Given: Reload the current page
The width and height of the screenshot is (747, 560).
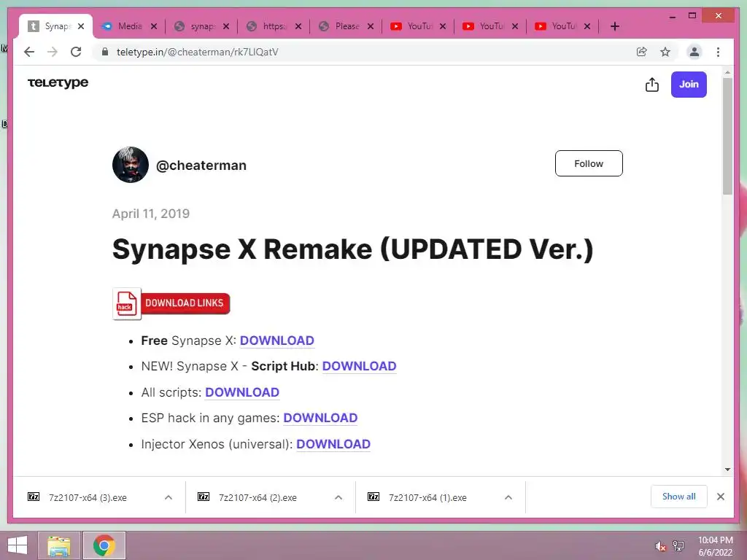Looking at the screenshot, I should (x=76, y=52).
